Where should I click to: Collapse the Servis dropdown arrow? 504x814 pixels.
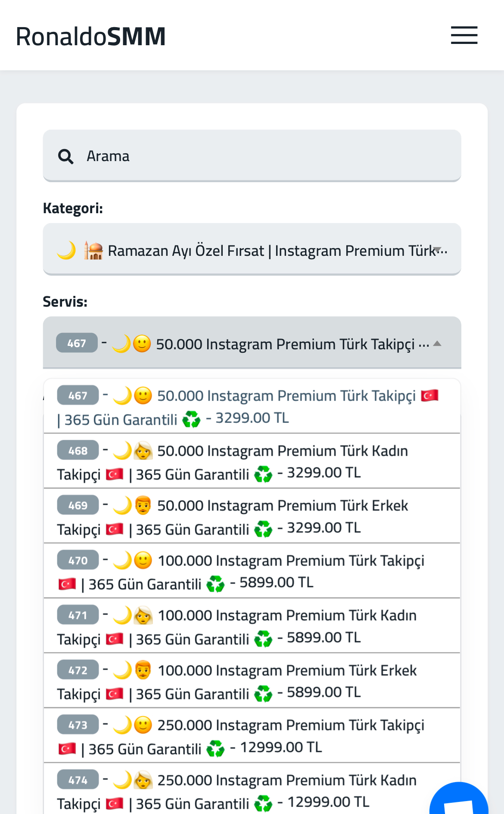click(x=437, y=344)
